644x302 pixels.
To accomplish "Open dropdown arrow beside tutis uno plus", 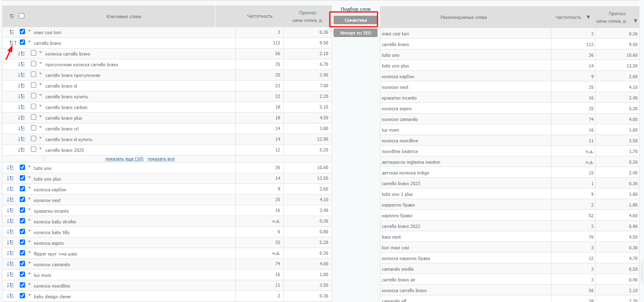I will [x=29, y=177].
